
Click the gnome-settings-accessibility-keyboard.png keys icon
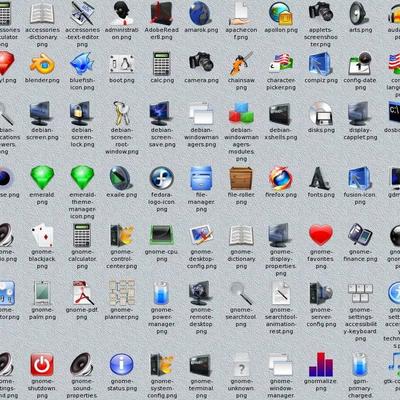click(x=360, y=293)
